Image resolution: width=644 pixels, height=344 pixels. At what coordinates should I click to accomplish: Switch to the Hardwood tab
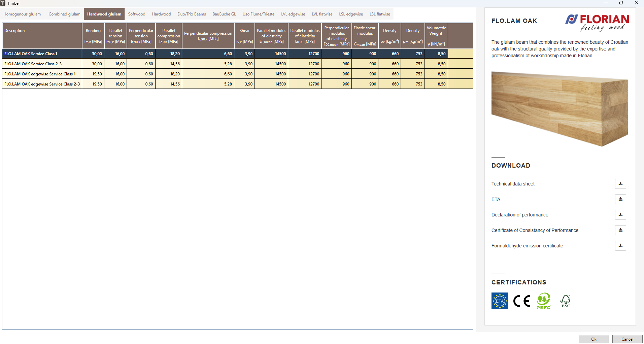coord(162,14)
